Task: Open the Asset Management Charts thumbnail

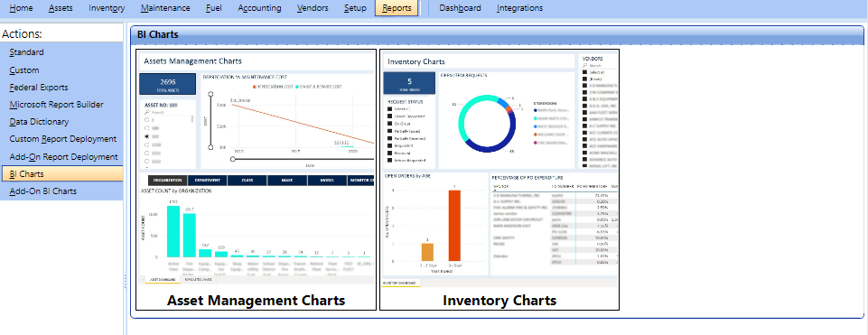Action: click(x=256, y=180)
